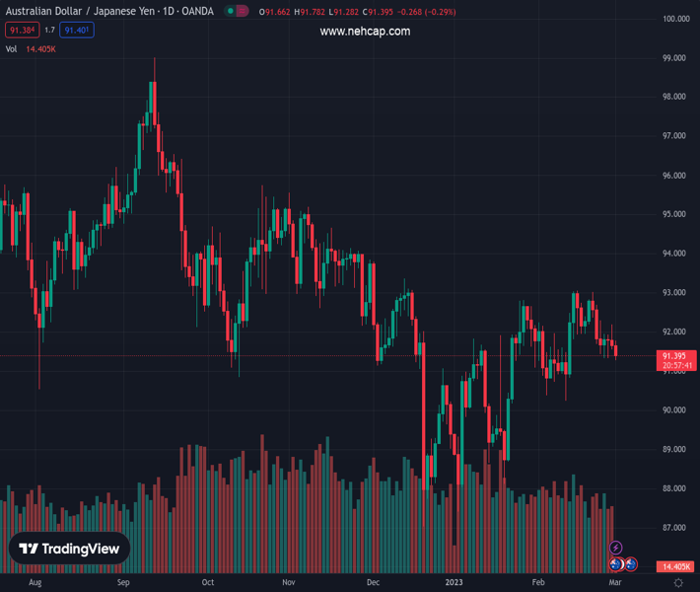Click the red 91.395 current price label

pyautogui.click(x=676, y=360)
